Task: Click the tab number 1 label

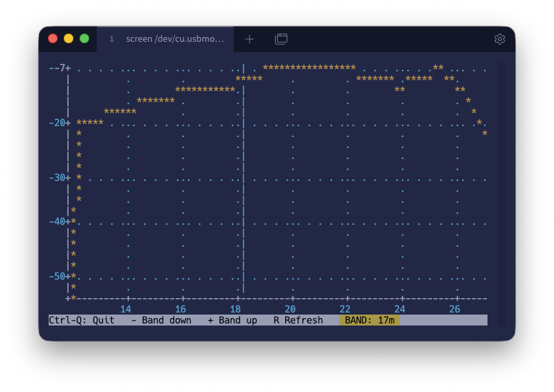Action: [112, 39]
